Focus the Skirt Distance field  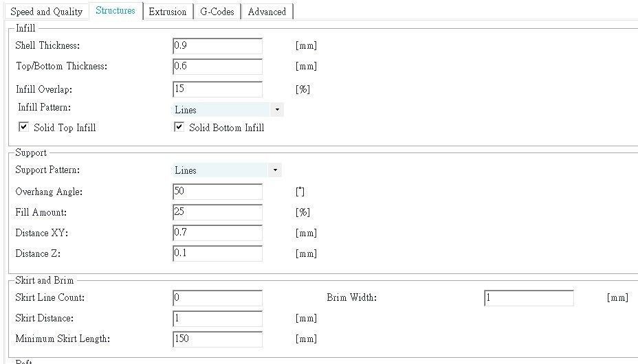217,319
